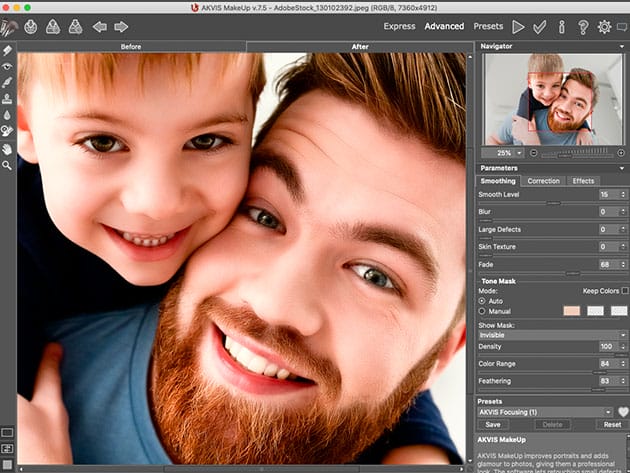Viewport: 630px width, 473px height.
Task: Select the Zoom magnifier tool
Action: tap(7, 164)
